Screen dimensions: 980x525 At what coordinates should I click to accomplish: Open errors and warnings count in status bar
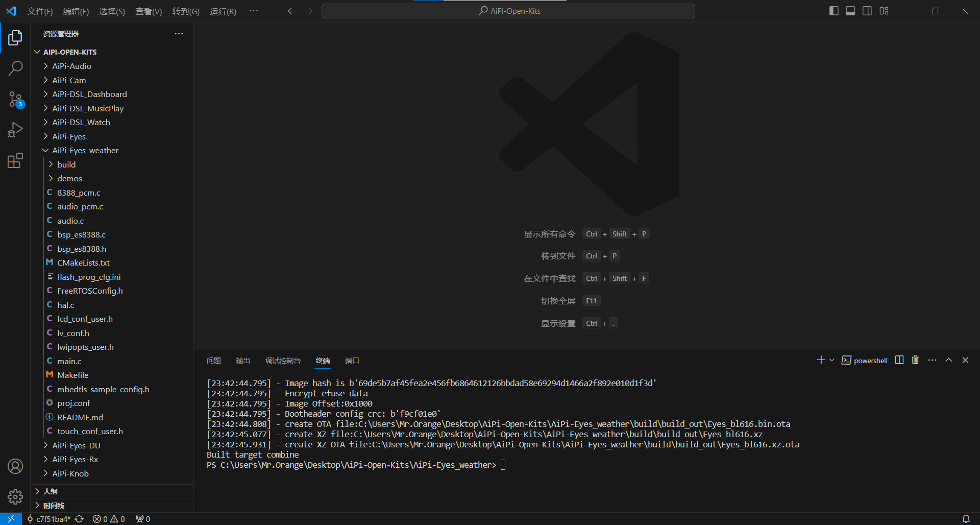109,519
